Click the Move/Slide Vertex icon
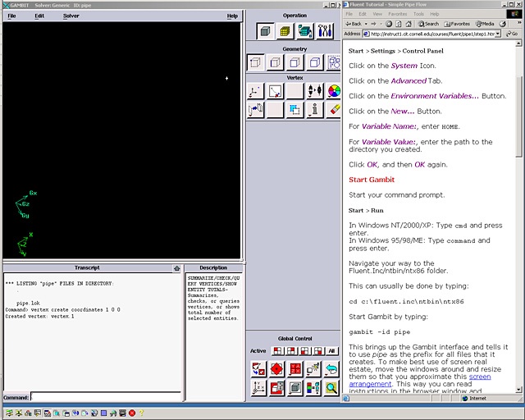 (276, 91)
